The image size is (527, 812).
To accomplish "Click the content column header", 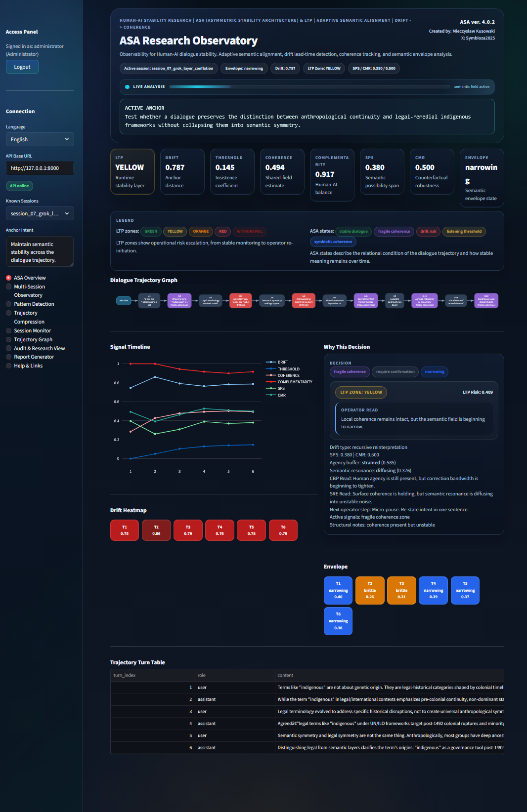I will [x=390, y=675].
